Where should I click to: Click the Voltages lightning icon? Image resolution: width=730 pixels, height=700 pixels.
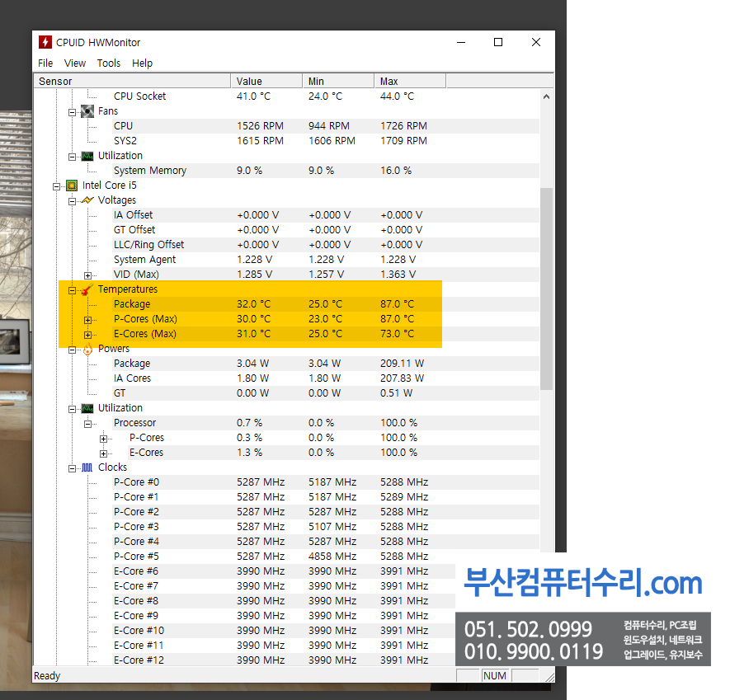click(x=87, y=200)
